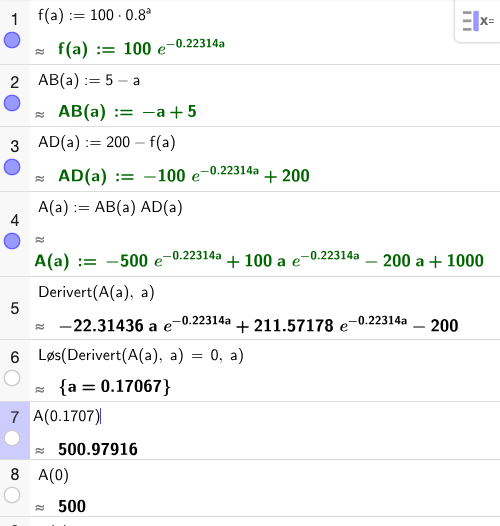The image size is (500, 526).
Task: Open the CAS style bar toggle icon
Action: (478, 21)
